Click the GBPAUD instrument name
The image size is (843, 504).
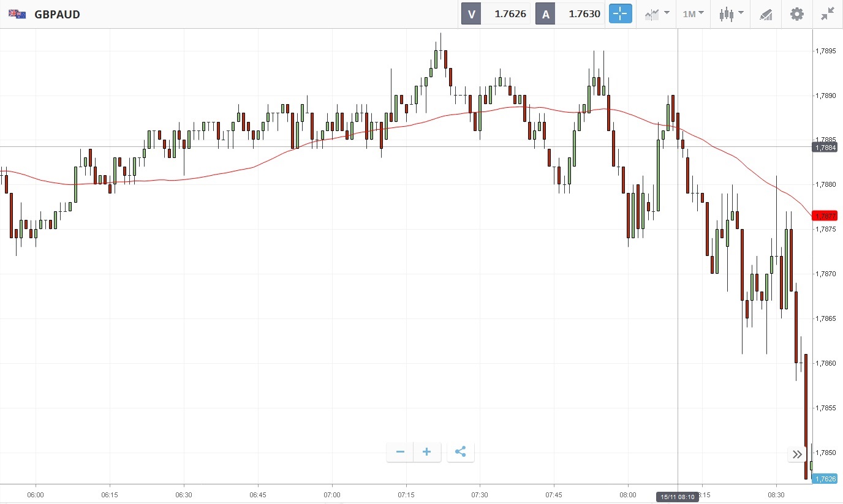click(x=57, y=14)
